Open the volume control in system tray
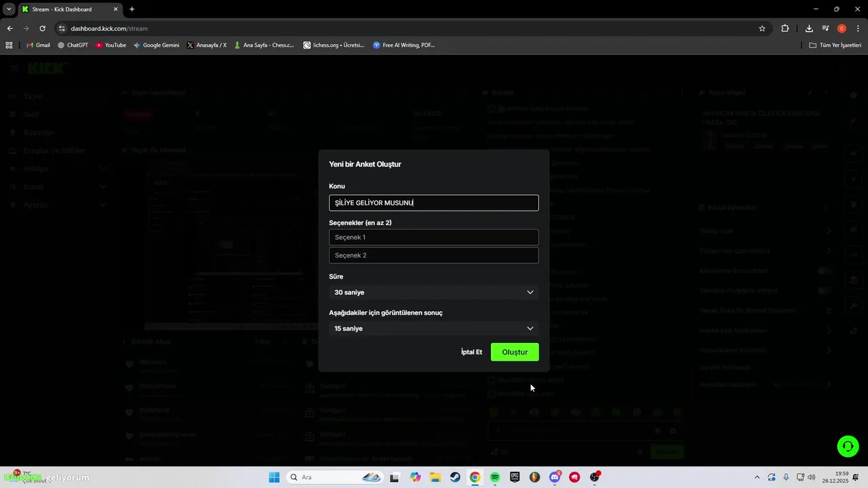The width and height of the screenshot is (868, 488). [812, 477]
